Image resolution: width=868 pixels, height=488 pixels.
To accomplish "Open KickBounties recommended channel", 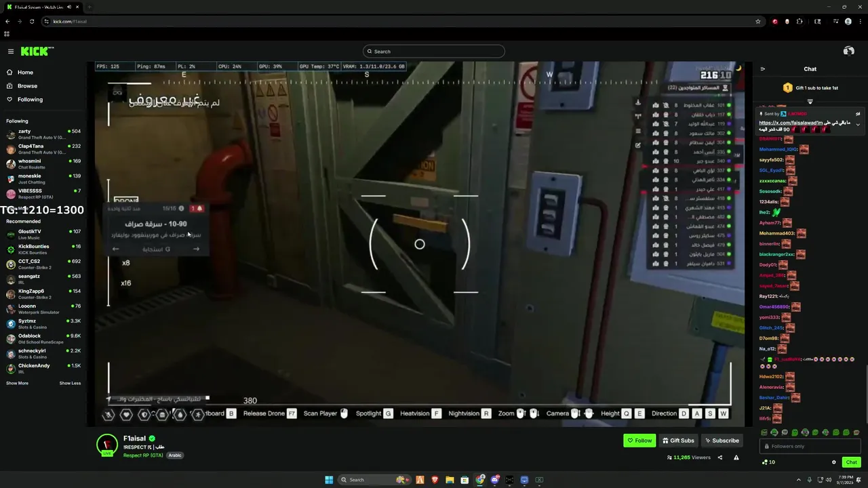I will point(43,249).
